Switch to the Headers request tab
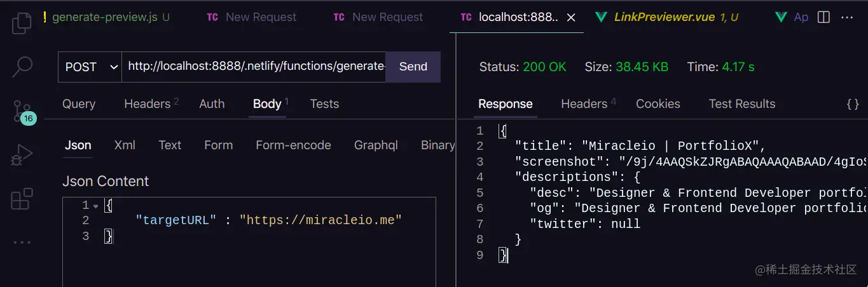Image resolution: width=868 pixels, height=287 pixels. (148, 104)
